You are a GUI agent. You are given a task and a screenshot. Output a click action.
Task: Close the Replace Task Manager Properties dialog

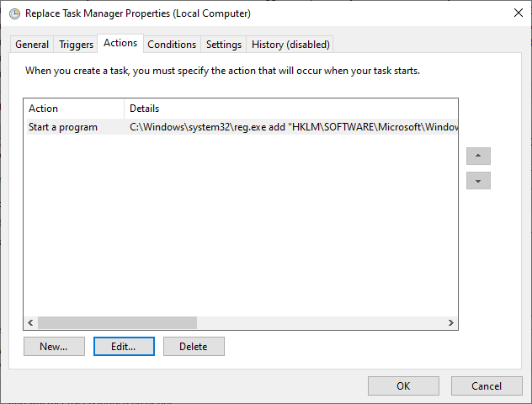[x=518, y=13]
